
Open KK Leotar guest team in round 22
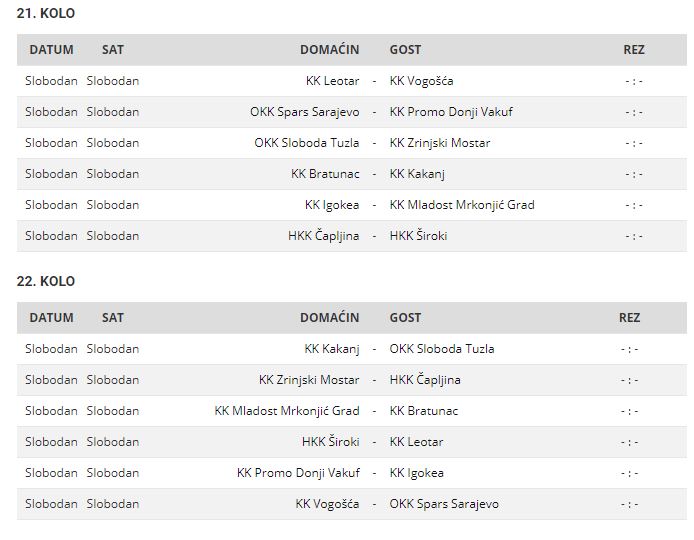coord(416,442)
